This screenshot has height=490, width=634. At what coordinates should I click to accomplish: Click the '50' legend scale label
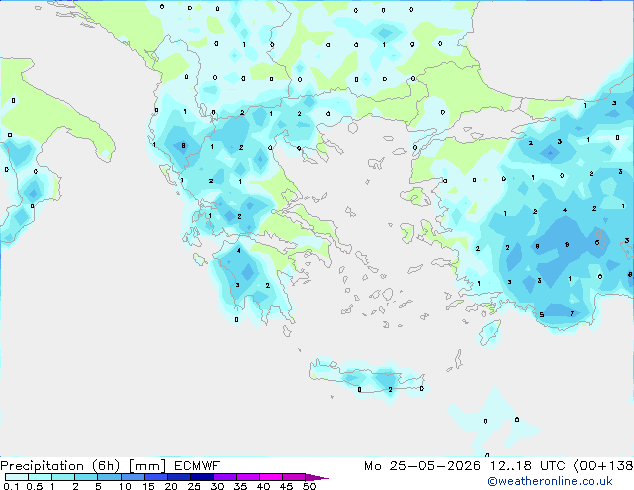[x=309, y=486]
